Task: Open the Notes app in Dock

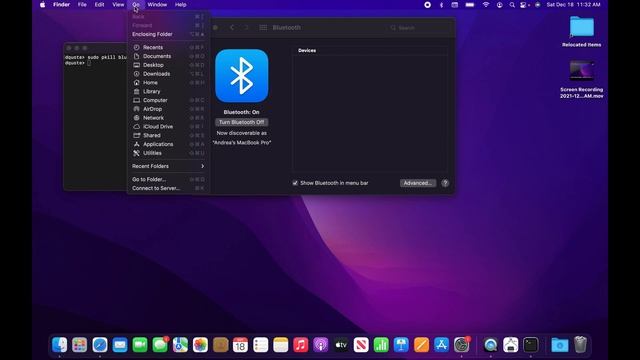Action: coord(281,345)
